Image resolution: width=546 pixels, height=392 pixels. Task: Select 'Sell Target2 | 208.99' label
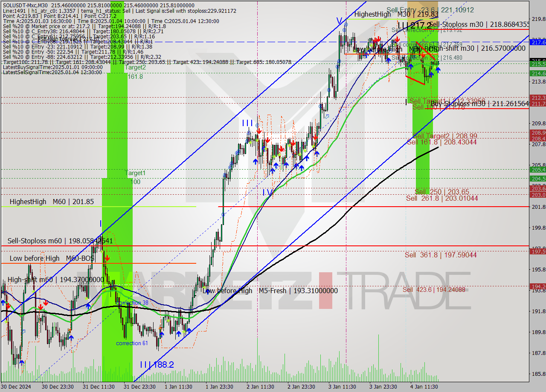[x=445, y=136]
